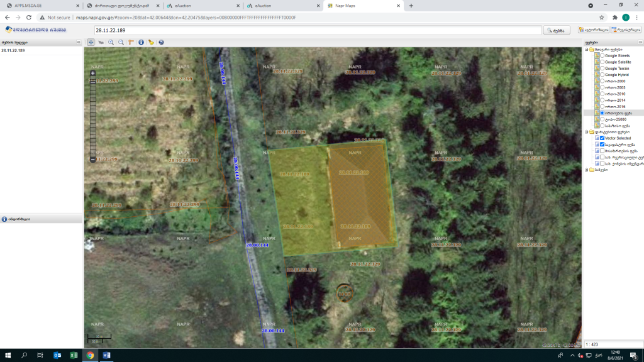The width and height of the screenshot is (644, 362).
Task: Expand the last folder in layers tree
Action: (587, 170)
